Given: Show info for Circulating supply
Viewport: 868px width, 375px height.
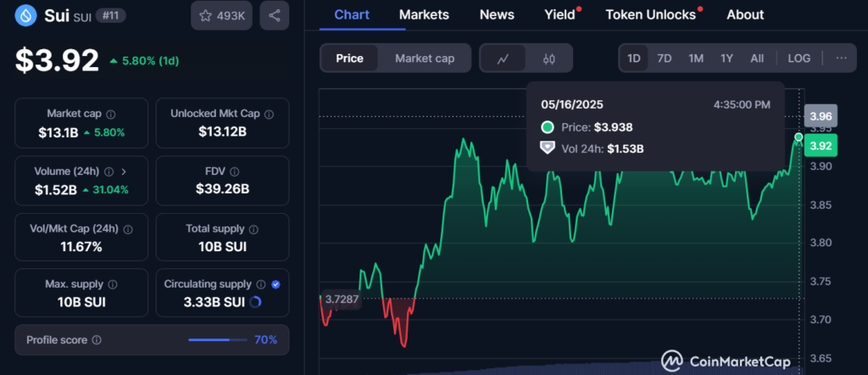Looking at the screenshot, I should point(261,284).
